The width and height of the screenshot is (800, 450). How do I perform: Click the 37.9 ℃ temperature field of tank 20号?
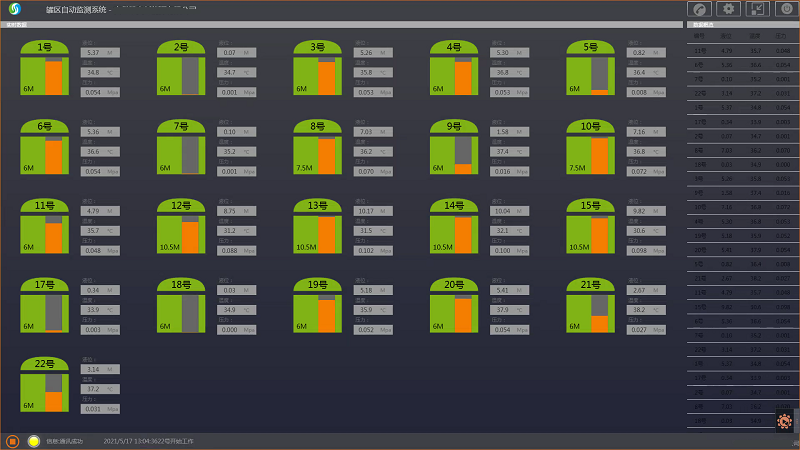tap(511, 310)
